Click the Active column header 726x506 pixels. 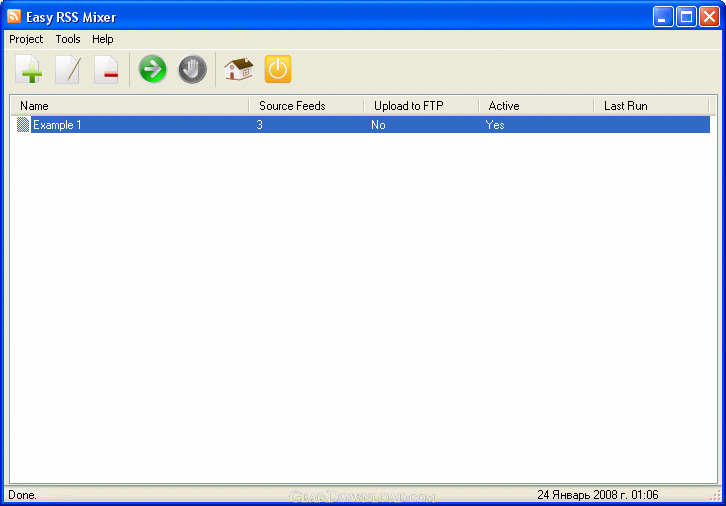tap(536, 106)
